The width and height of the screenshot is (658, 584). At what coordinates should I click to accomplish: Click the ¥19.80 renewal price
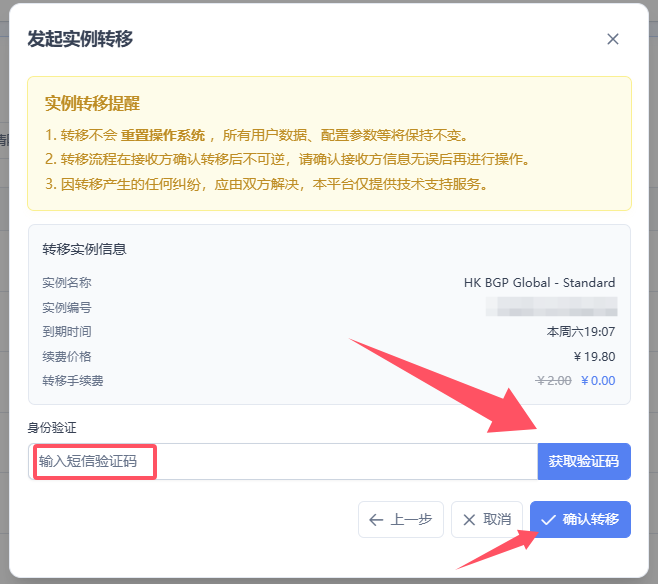coord(594,356)
